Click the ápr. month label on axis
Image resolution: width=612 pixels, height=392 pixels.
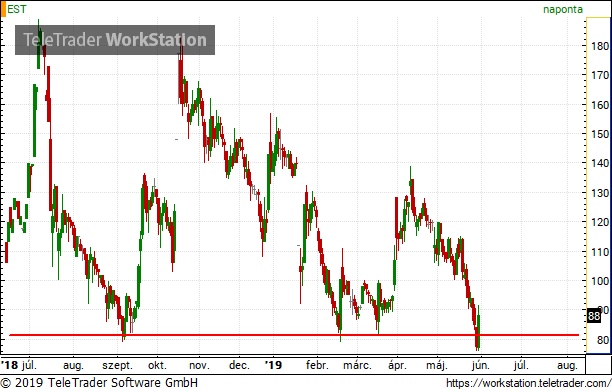point(397,365)
